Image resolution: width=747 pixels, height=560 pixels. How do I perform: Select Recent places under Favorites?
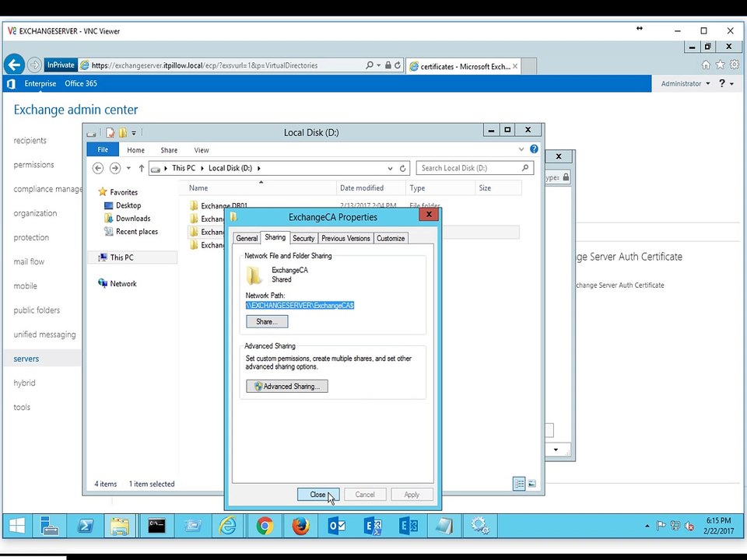[x=137, y=232]
